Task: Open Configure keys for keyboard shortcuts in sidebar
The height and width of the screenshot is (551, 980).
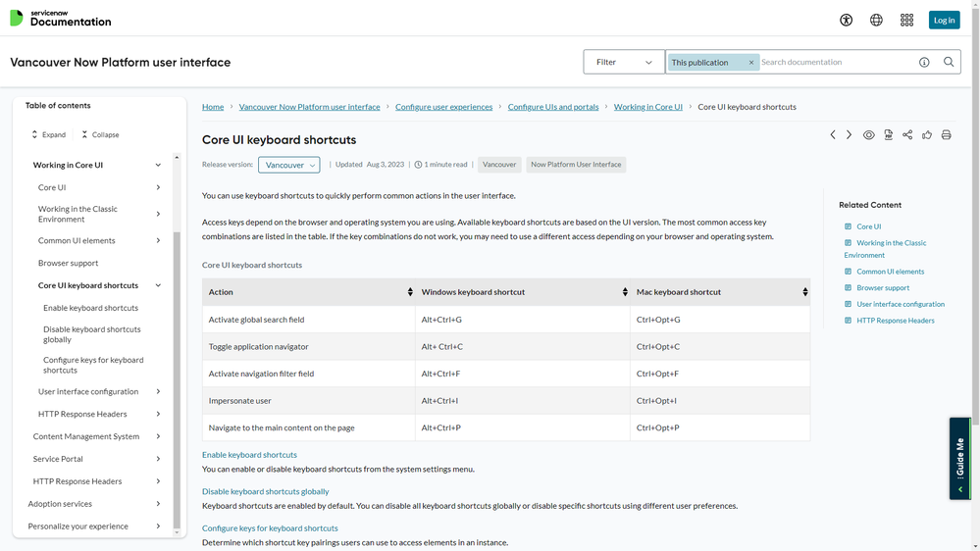Action: click(x=93, y=365)
